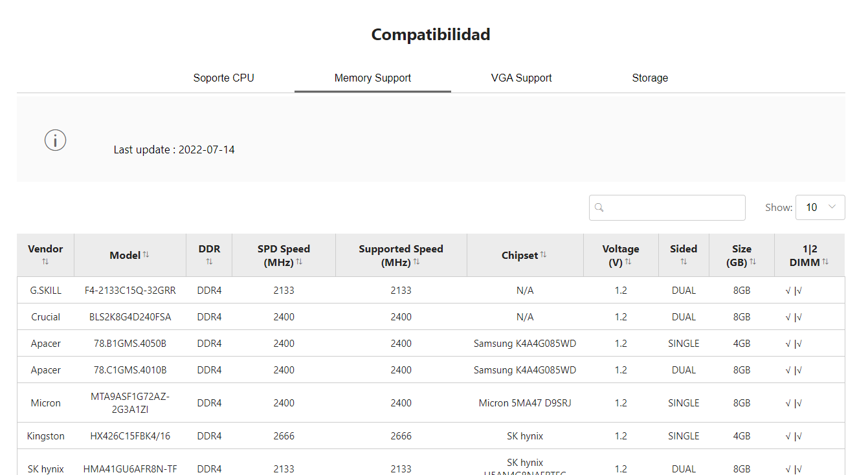Click the G.SKILL vendor cell
Image resolution: width=868 pixels, height=475 pixels.
[x=46, y=291]
